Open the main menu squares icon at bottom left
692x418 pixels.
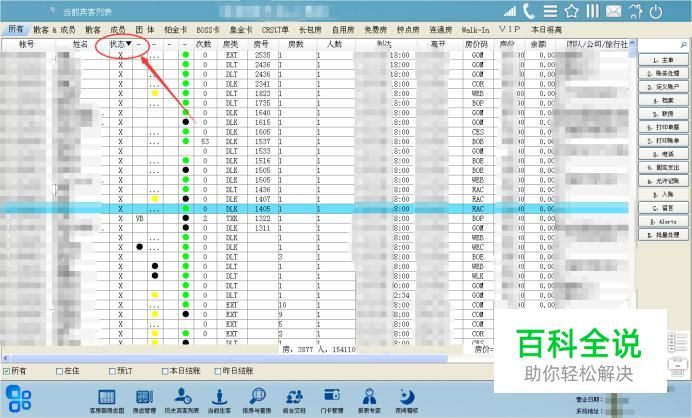pos(19,399)
